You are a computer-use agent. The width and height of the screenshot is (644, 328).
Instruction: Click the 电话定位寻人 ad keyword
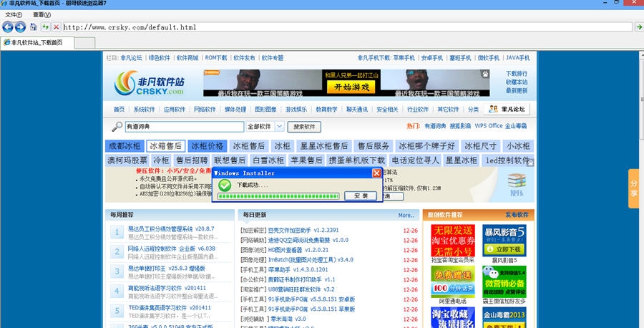pyautogui.click(x=415, y=160)
